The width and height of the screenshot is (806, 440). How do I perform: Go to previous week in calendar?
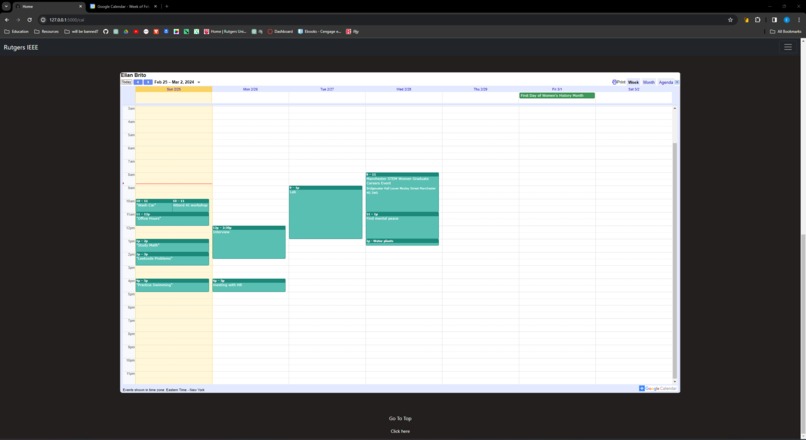pos(138,82)
